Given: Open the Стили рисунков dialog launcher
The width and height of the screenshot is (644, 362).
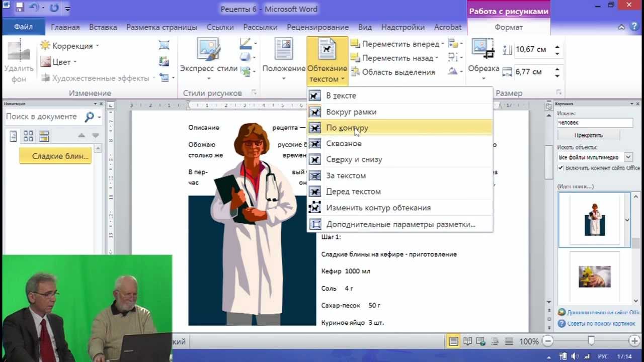Looking at the screenshot, I should tap(254, 93).
